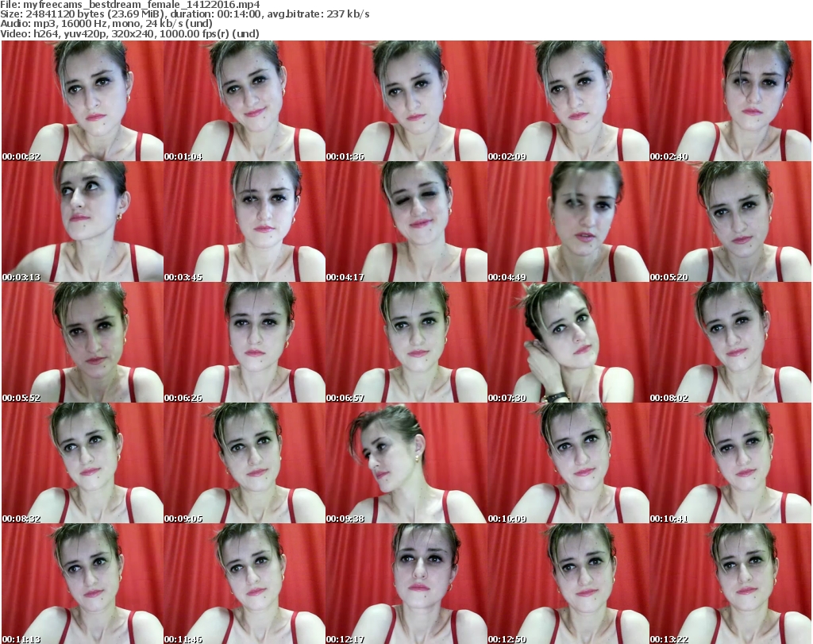The image size is (813, 644).
Task: Select the thumbnail timestamped 00:10:41
Action: (x=730, y=464)
